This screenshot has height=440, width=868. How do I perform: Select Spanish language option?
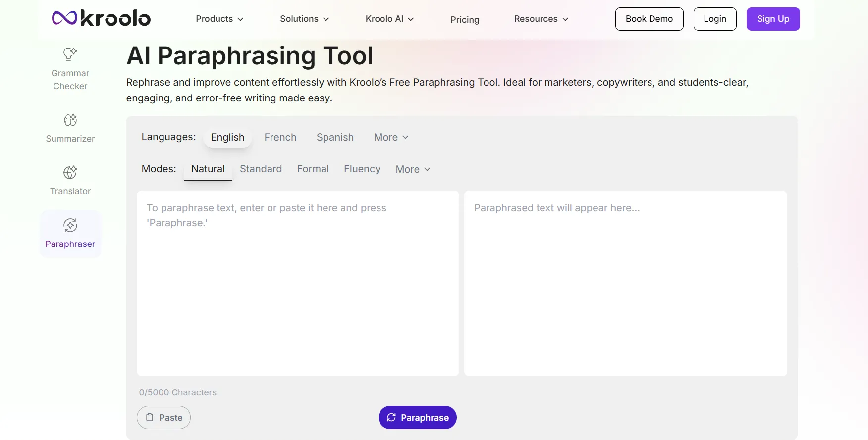(335, 137)
